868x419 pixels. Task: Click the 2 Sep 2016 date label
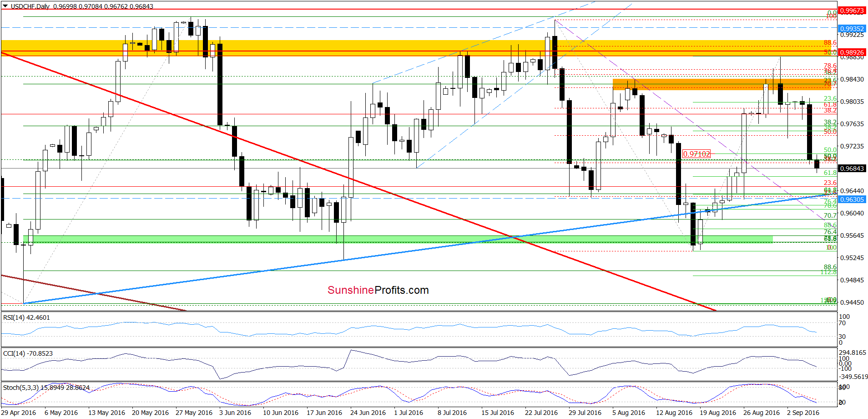803,413
